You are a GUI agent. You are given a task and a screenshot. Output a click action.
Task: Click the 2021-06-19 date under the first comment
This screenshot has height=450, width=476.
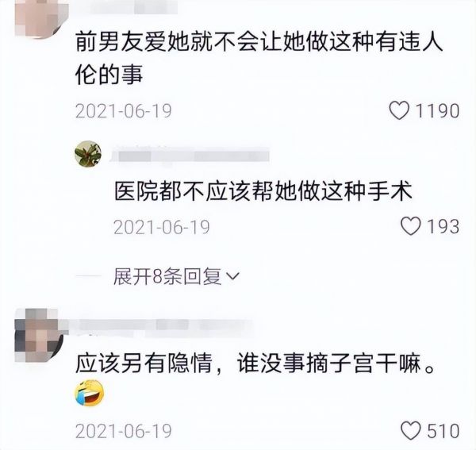[x=124, y=111]
